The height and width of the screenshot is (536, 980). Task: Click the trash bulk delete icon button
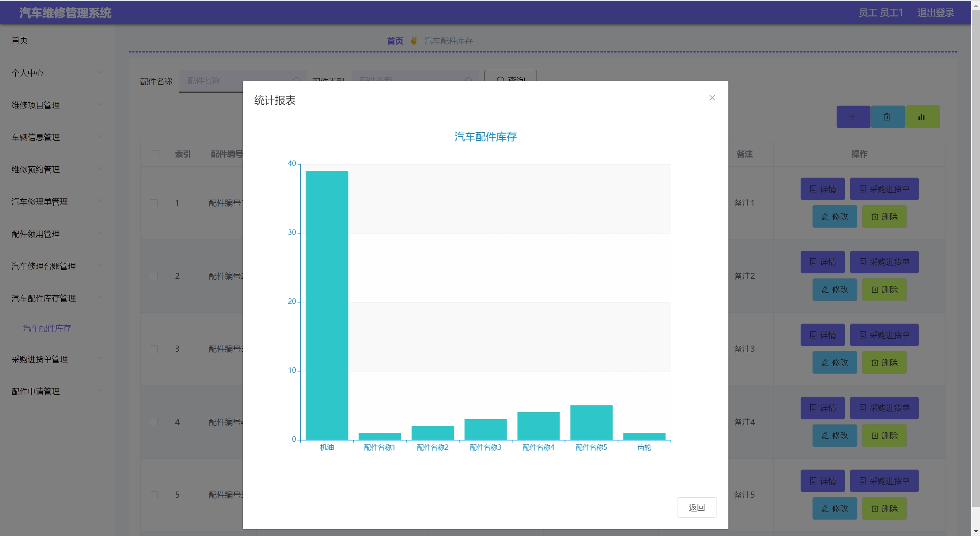click(887, 117)
